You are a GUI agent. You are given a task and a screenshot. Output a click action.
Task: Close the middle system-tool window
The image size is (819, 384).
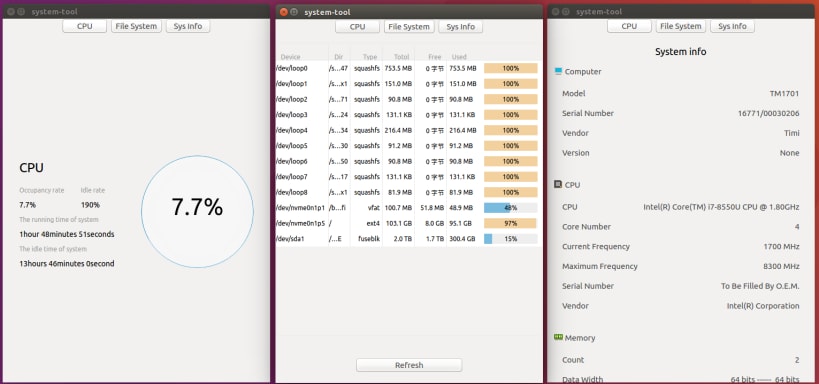click(284, 12)
